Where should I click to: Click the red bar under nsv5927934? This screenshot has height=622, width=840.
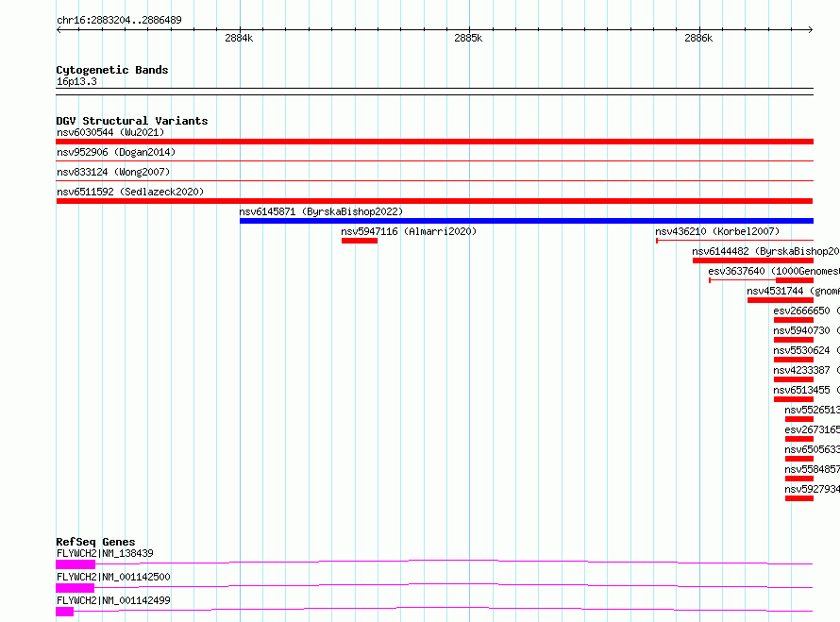799,498
